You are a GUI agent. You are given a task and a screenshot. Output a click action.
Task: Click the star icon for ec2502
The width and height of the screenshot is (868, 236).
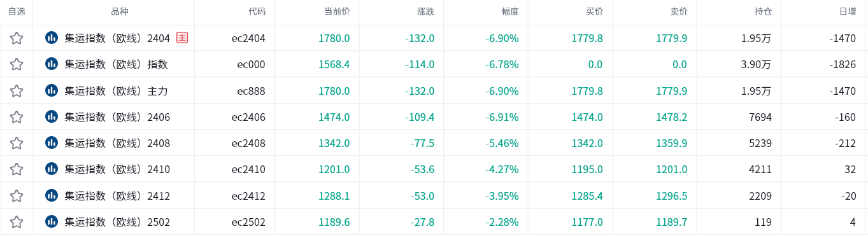coord(17,222)
